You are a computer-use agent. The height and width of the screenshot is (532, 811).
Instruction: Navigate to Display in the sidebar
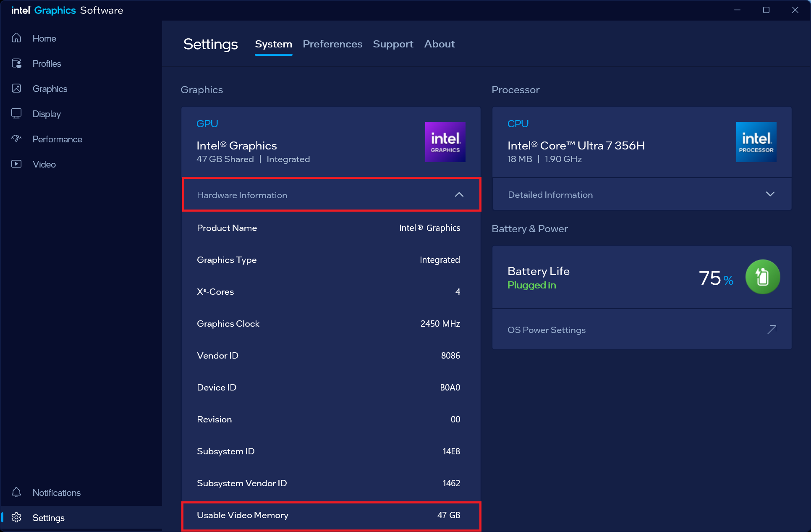(x=81, y=114)
